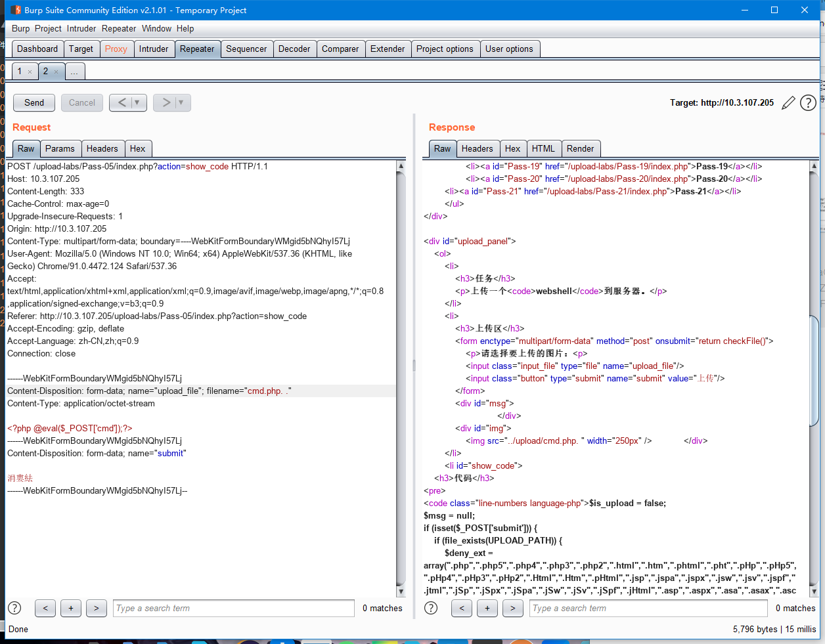Click request pane scrollbar down arrow
825x644 pixels.
[x=401, y=591]
